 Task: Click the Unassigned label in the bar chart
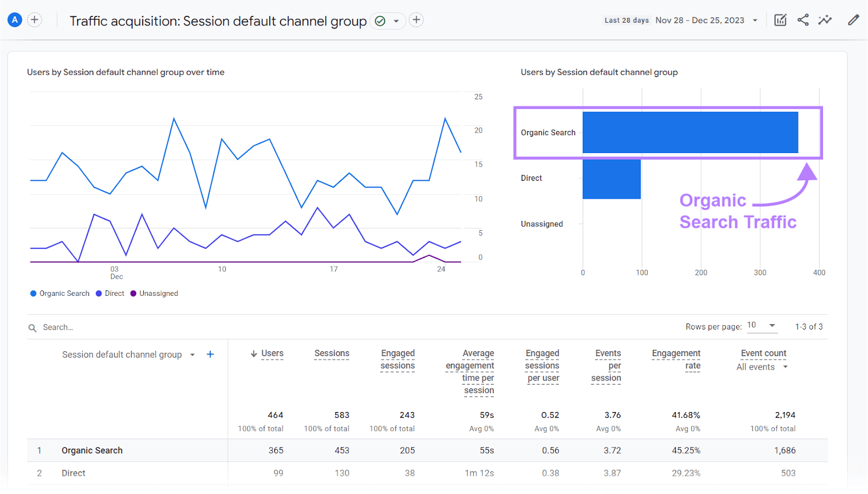click(x=542, y=224)
